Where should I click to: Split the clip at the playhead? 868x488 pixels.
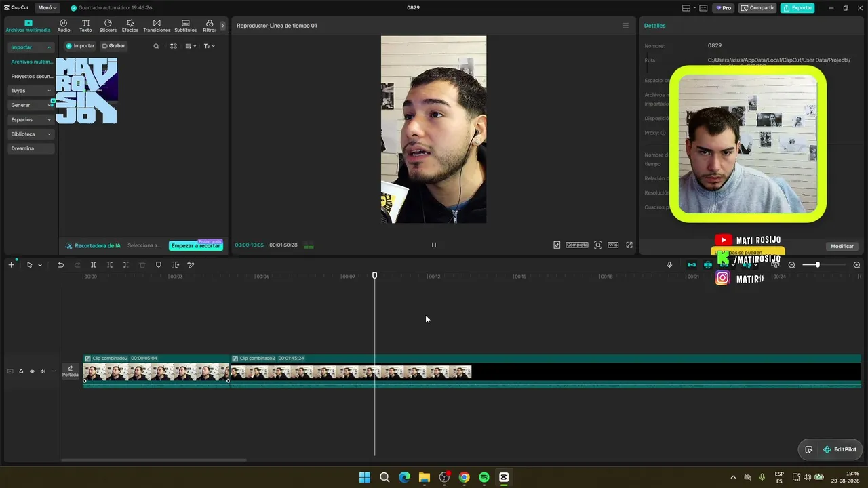94,265
